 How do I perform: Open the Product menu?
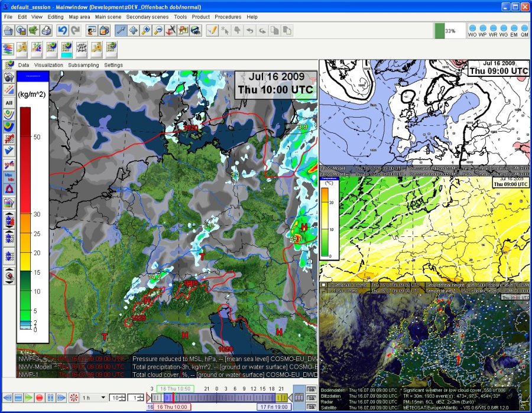pos(201,17)
